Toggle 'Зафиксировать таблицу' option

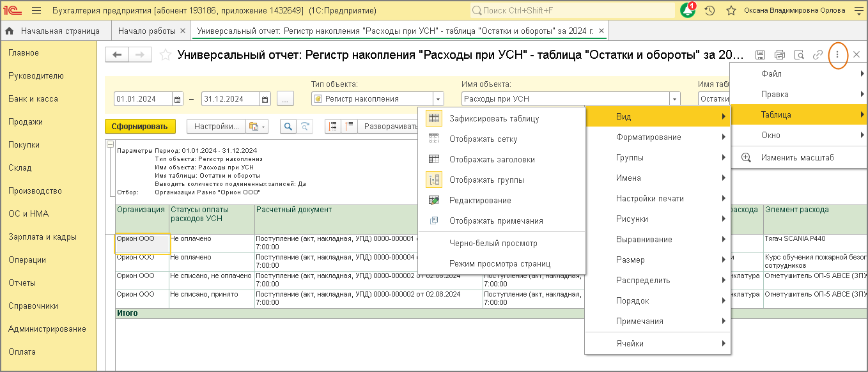(493, 119)
